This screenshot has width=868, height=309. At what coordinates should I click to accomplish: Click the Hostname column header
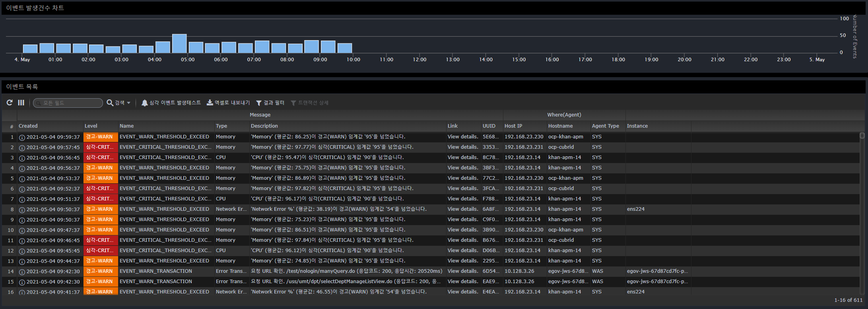[560, 126]
